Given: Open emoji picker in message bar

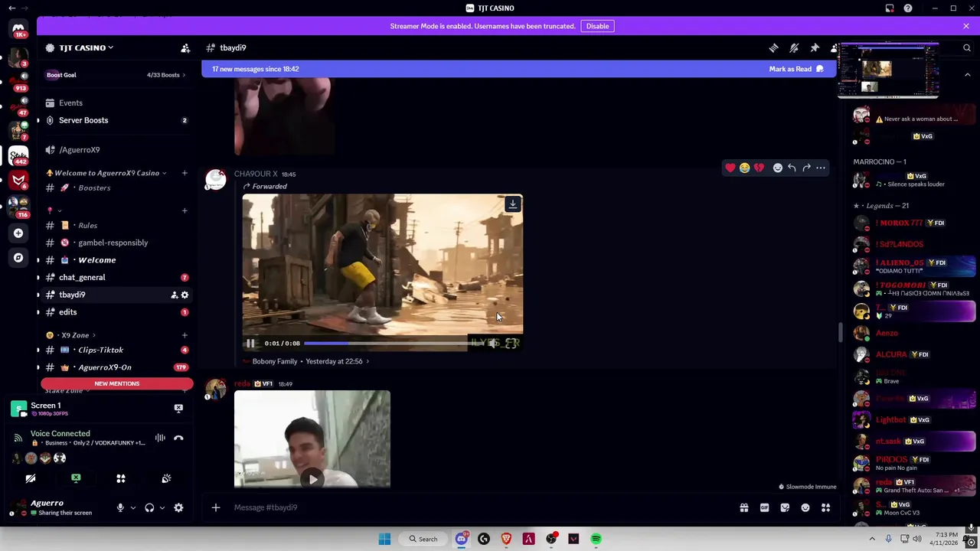Looking at the screenshot, I should (x=805, y=507).
